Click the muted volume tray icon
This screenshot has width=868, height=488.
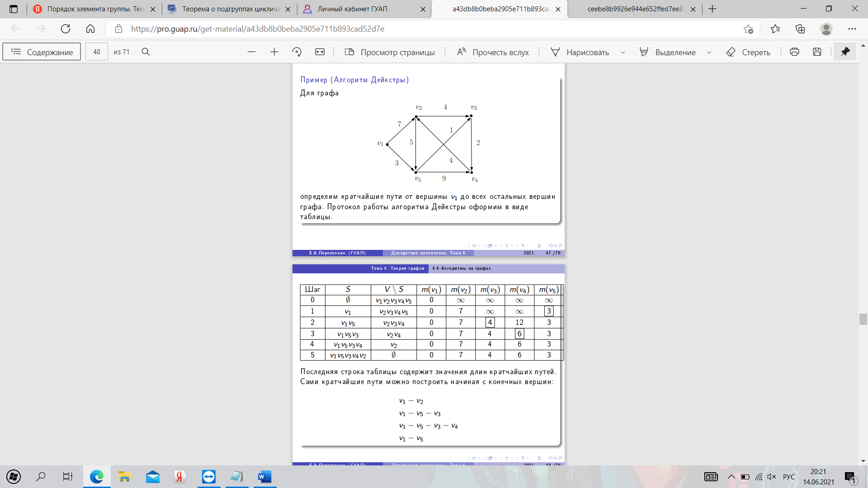pos(772,477)
